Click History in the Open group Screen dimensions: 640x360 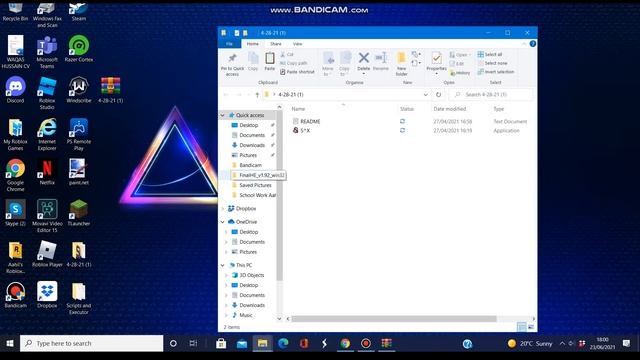coord(460,73)
